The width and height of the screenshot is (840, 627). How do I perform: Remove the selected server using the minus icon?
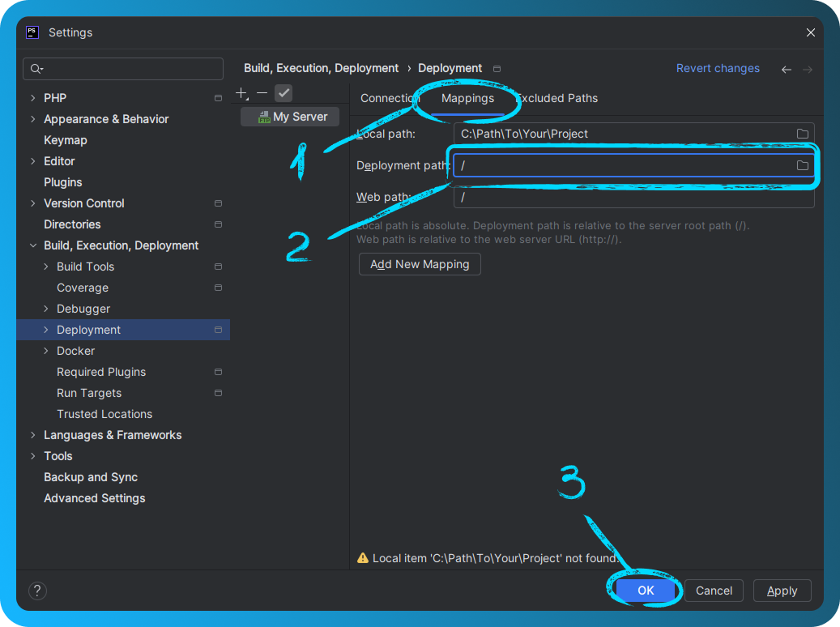pos(262,92)
